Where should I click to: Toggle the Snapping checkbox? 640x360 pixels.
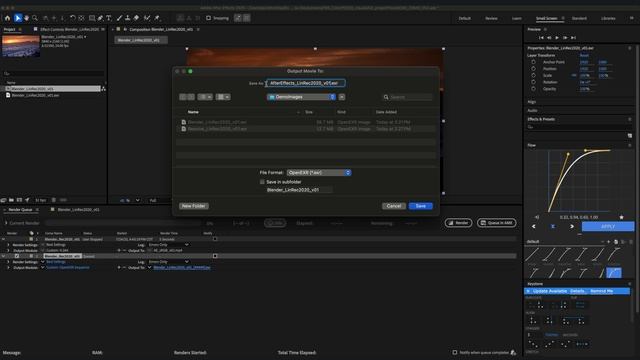[x=209, y=18]
